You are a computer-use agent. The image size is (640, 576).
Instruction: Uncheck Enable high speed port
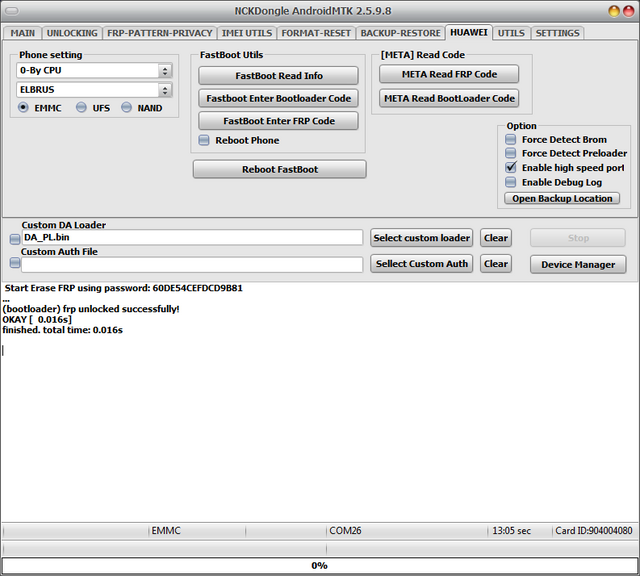tap(511, 167)
